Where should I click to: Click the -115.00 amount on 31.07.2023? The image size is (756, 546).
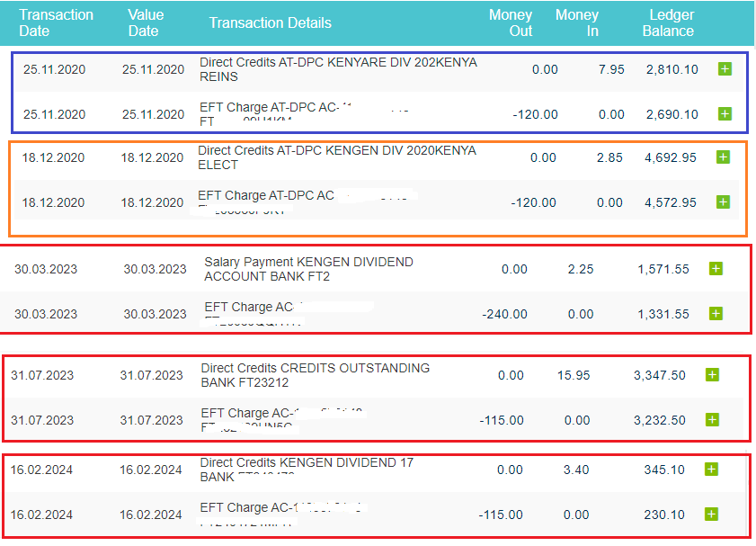click(502, 420)
